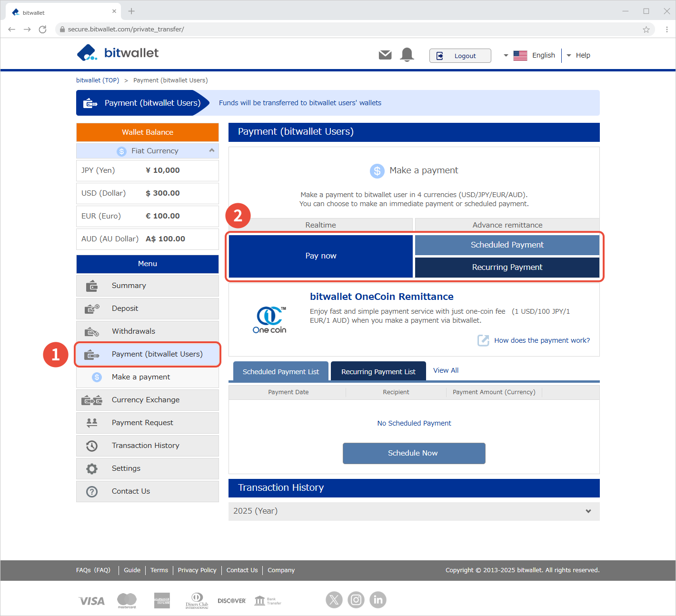Click the Currency Exchange icon

[92, 400]
